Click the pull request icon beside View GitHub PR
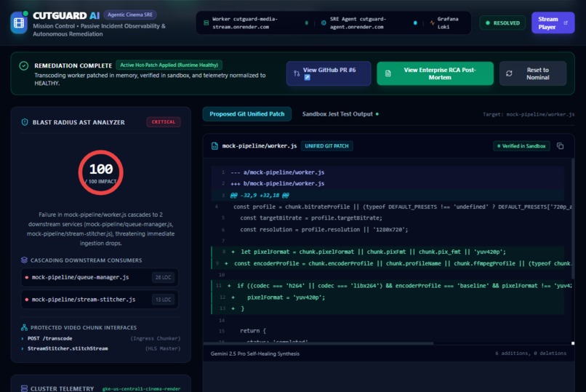This screenshot has width=586, height=392. [297, 73]
